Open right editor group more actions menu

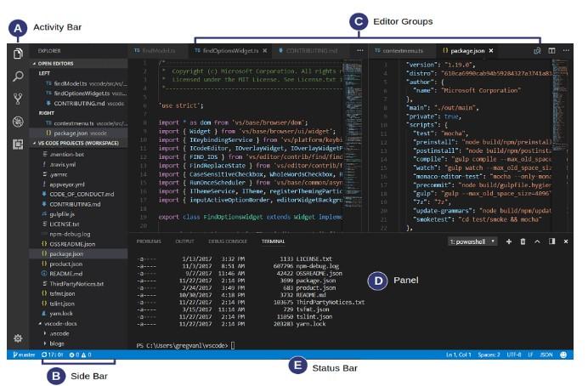click(x=566, y=50)
